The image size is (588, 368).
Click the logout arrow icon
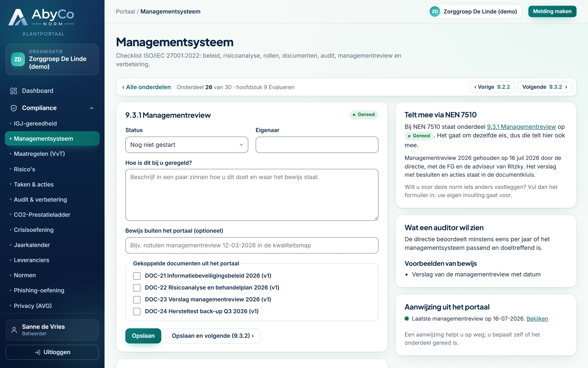click(x=37, y=352)
